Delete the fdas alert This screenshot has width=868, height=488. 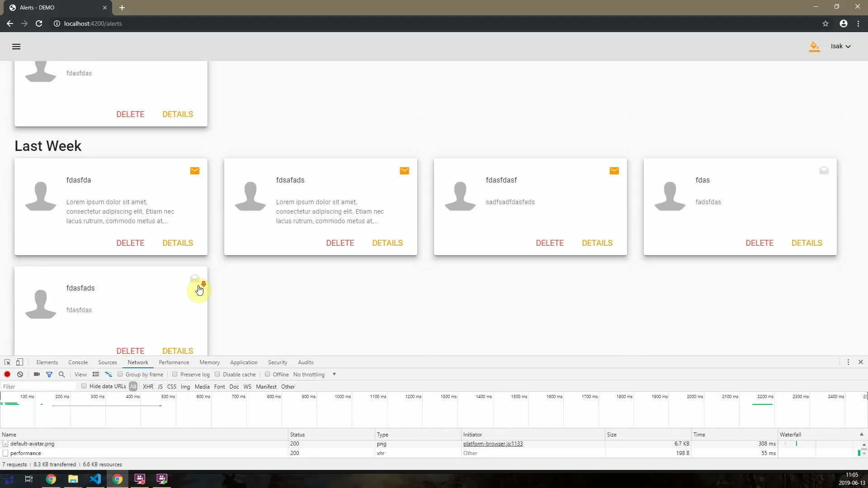coord(759,243)
